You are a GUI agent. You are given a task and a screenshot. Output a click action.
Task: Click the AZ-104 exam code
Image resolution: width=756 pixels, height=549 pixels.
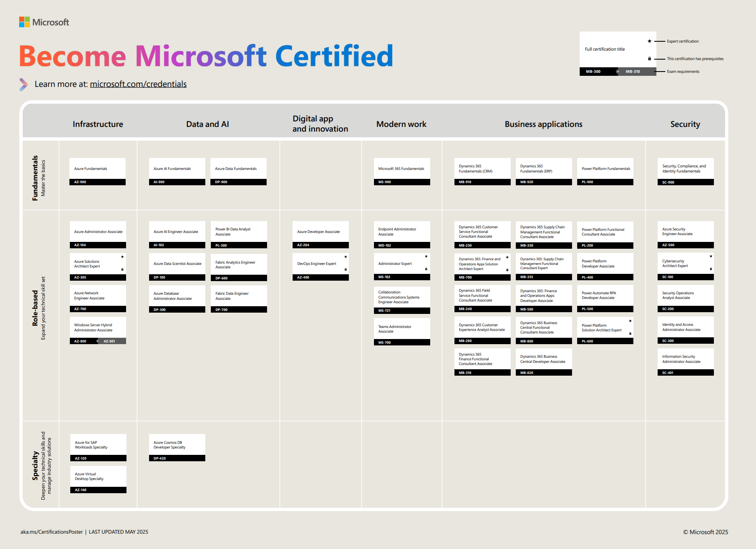click(x=80, y=245)
